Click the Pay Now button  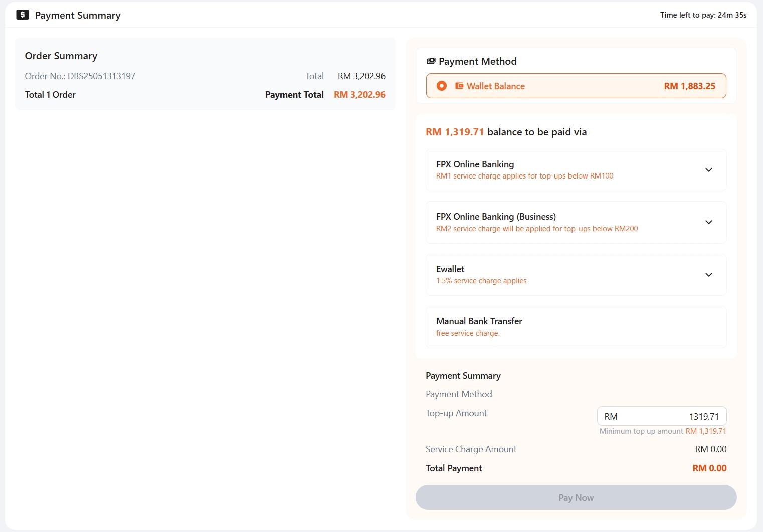[576, 497]
